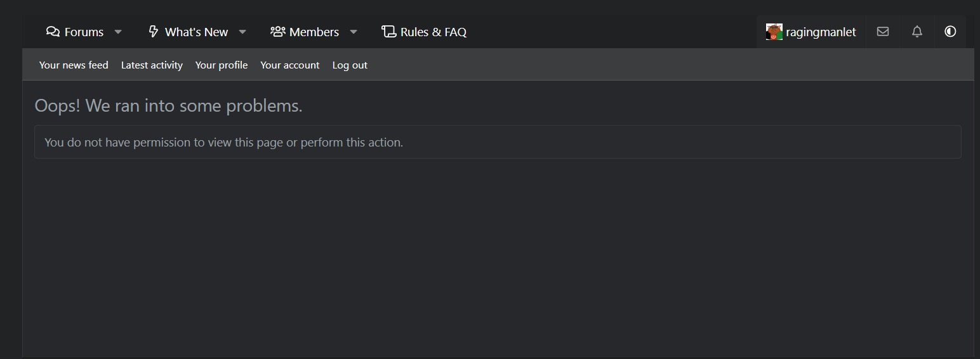Image resolution: width=980 pixels, height=359 pixels.
Task: Open Your news feed link
Action: pyautogui.click(x=74, y=65)
